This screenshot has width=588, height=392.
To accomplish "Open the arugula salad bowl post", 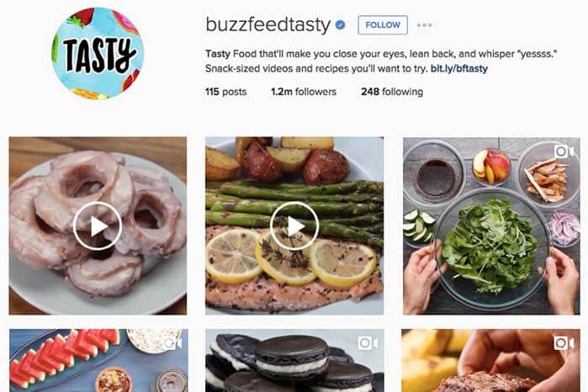I will 491,225.
